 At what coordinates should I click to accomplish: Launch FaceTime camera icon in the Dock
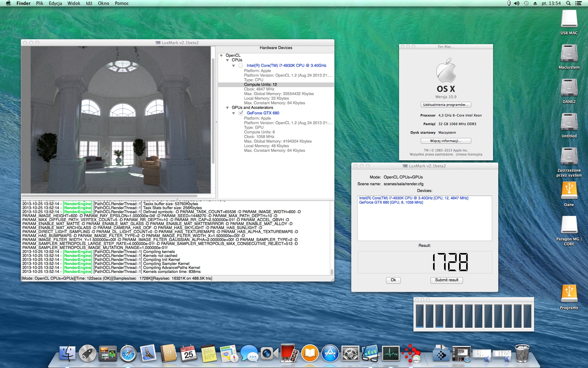pyautogui.click(x=269, y=354)
